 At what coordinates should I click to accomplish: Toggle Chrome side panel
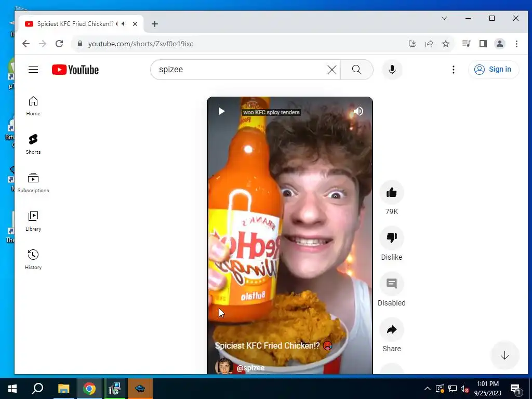pyautogui.click(x=483, y=44)
